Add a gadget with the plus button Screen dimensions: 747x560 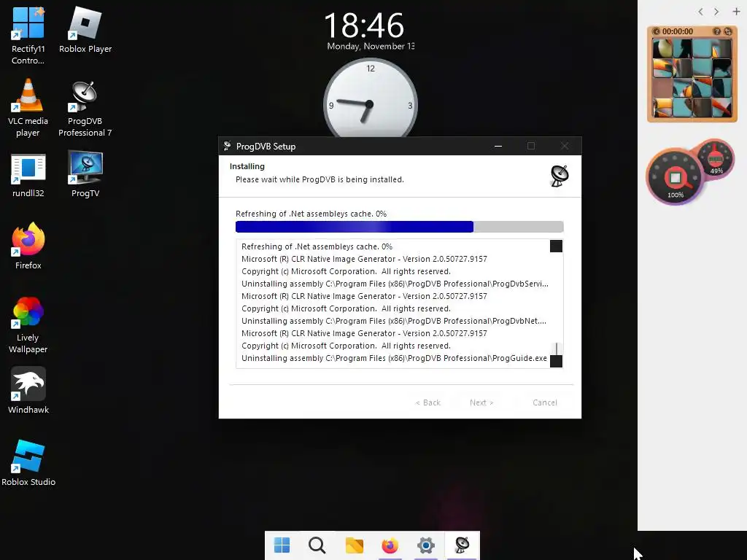point(736,12)
